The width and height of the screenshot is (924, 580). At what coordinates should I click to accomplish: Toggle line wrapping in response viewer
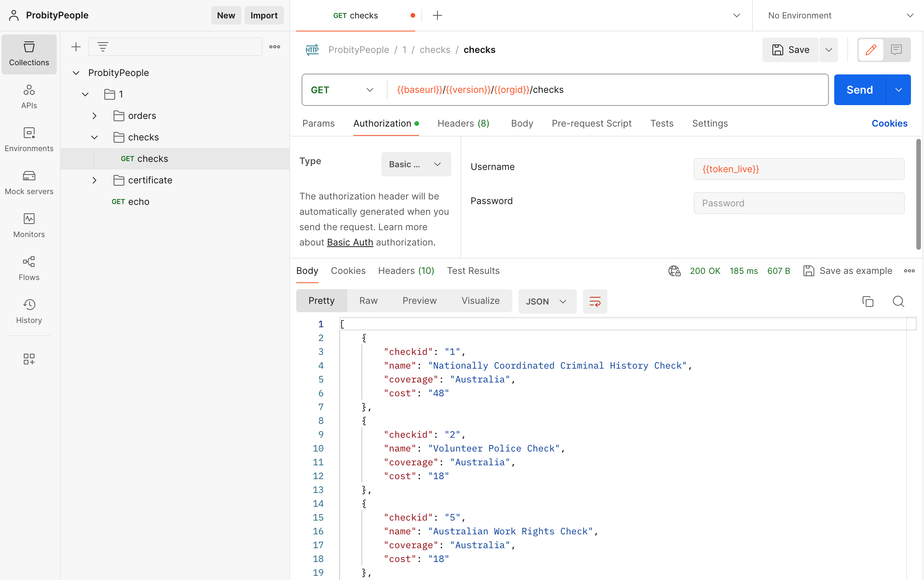595,302
